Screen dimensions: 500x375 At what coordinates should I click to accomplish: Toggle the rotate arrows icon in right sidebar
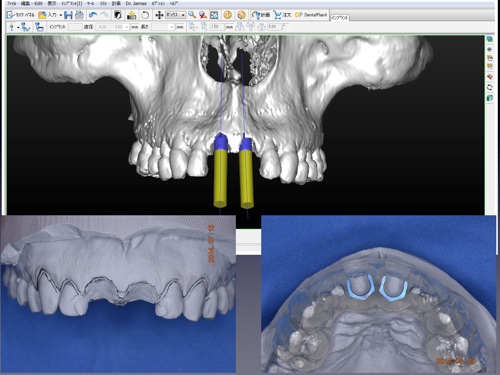coord(490,87)
